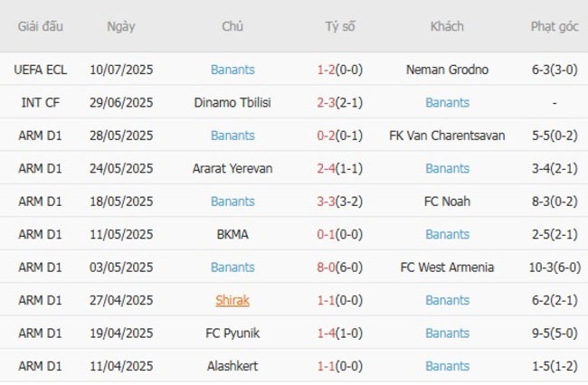Select the INT CF league label
Viewport: 588px width, 385px height.
coord(41,103)
